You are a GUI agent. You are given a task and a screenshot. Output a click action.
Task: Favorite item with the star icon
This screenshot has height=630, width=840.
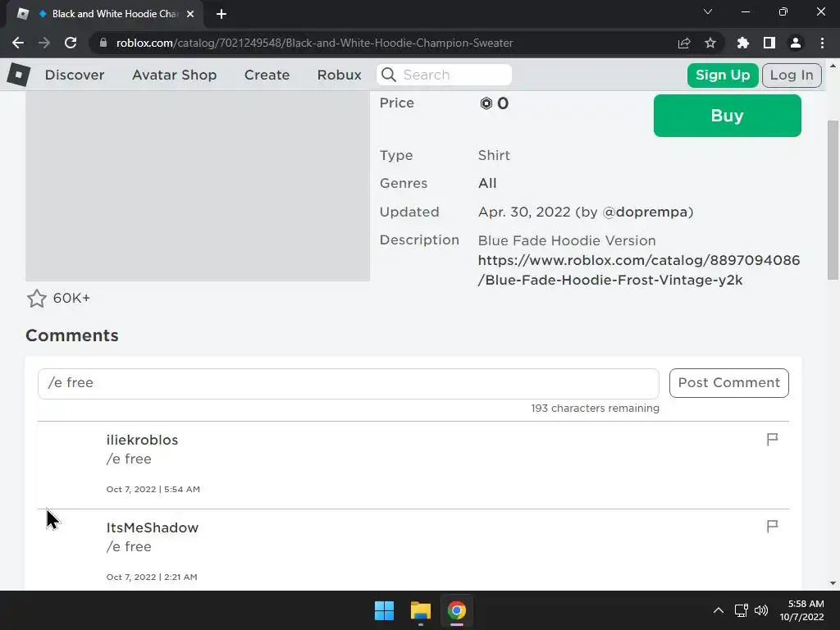point(36,299)
